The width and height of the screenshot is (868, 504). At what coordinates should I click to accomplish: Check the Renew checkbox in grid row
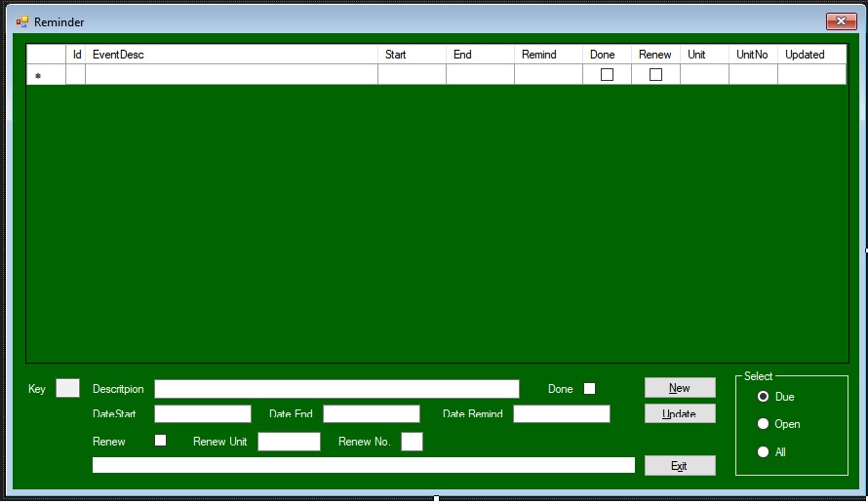tap(655, 75)
